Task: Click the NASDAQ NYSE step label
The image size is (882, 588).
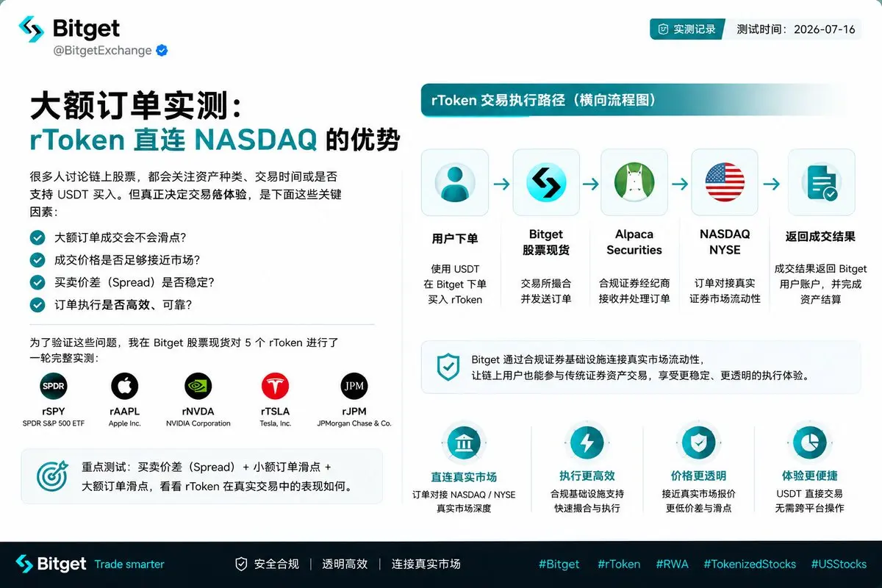Action: click(725, 243)
